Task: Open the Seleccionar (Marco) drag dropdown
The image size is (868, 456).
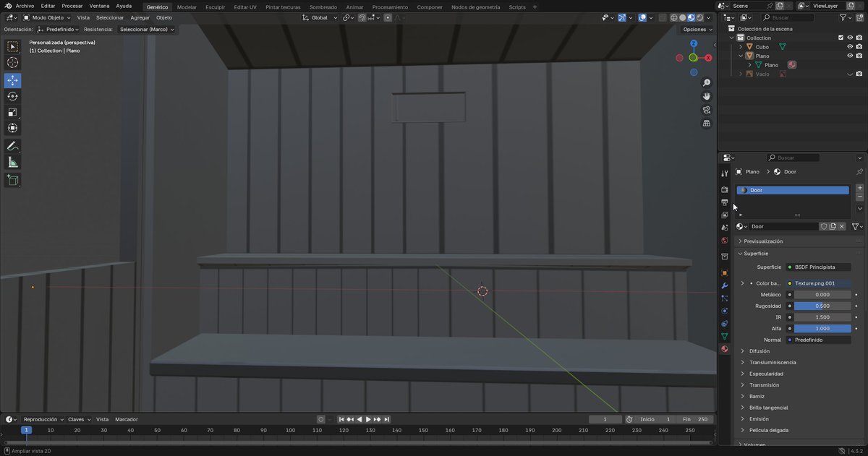Action: (x=147, y=30)
